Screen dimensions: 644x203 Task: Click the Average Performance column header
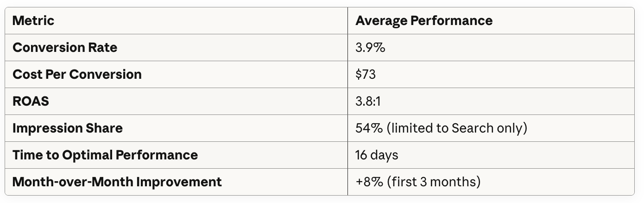tap(424, 21)
